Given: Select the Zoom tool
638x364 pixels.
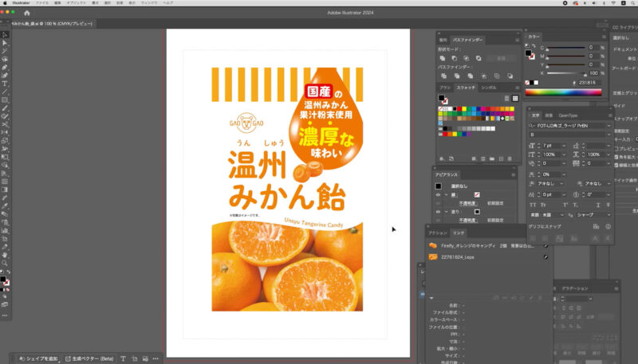Looking at the screenshot, I should 5,263.
